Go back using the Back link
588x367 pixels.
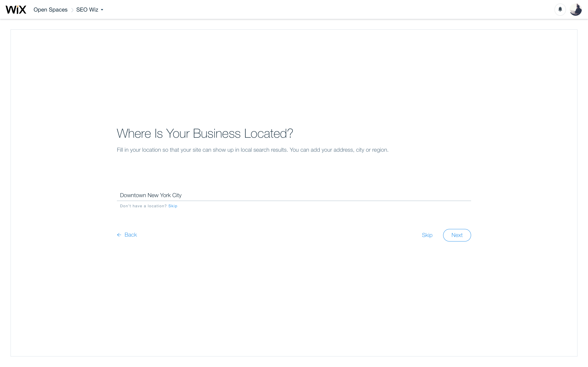[x=131, y=235]
